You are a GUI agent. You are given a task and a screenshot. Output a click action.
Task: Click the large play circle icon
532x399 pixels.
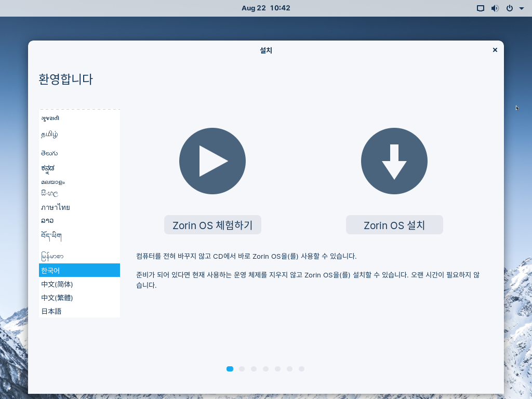212,161
